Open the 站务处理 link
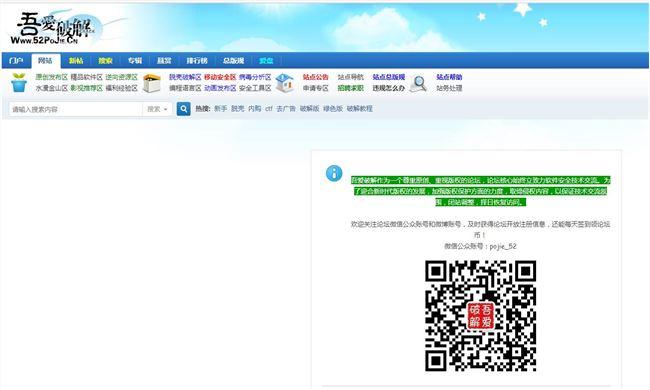 [449, 88]
